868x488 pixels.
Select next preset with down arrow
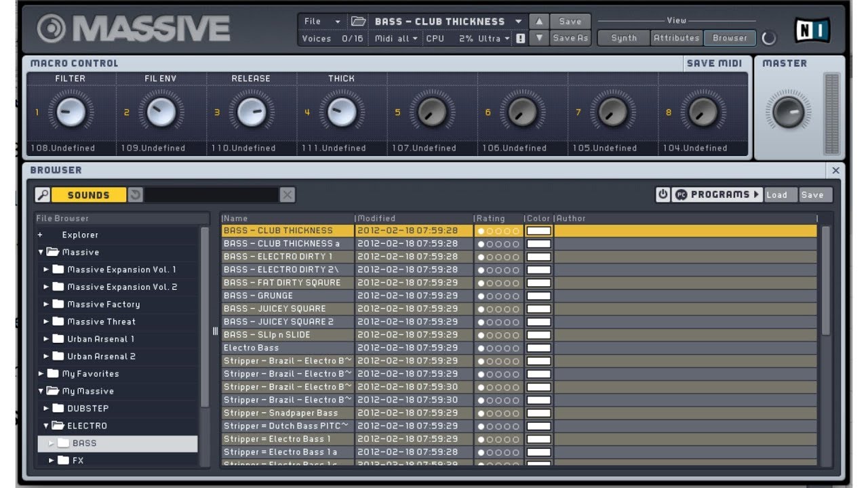538,39
